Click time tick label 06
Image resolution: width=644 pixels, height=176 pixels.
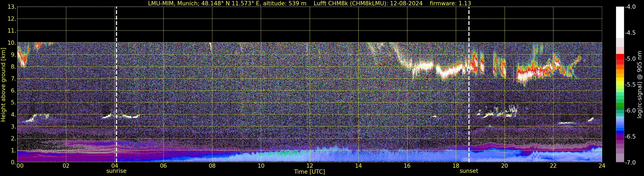(163, 166)
